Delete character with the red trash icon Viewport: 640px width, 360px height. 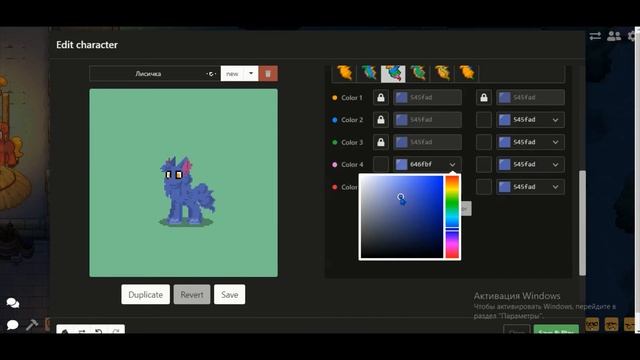coord(268,73)
